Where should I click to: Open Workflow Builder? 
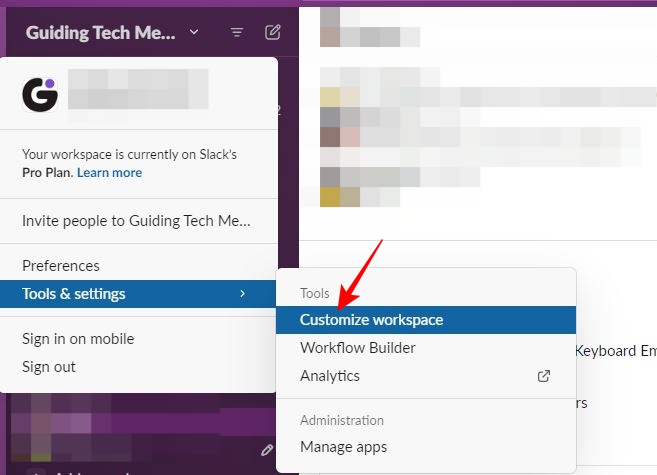[x=426, y=348]
